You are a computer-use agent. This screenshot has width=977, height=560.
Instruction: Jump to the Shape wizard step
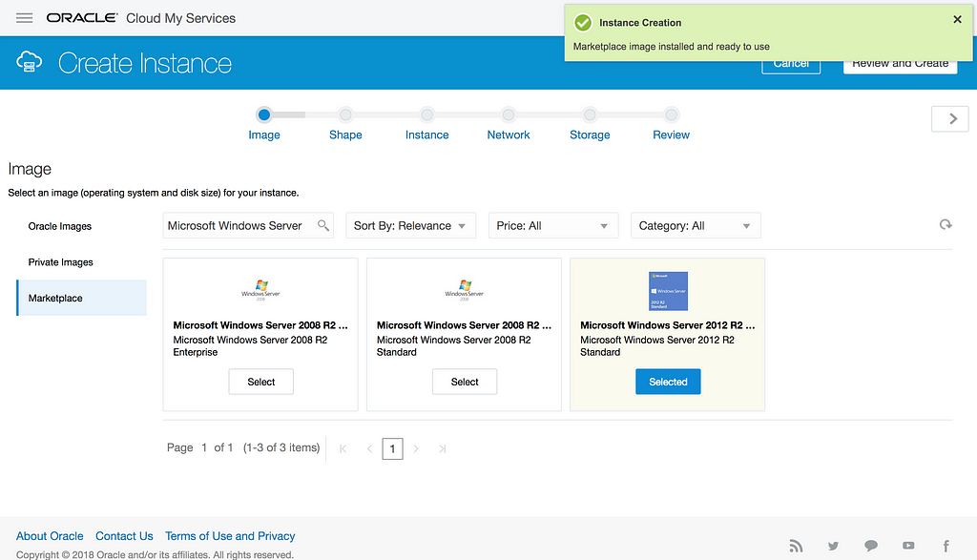click(345, 124)
